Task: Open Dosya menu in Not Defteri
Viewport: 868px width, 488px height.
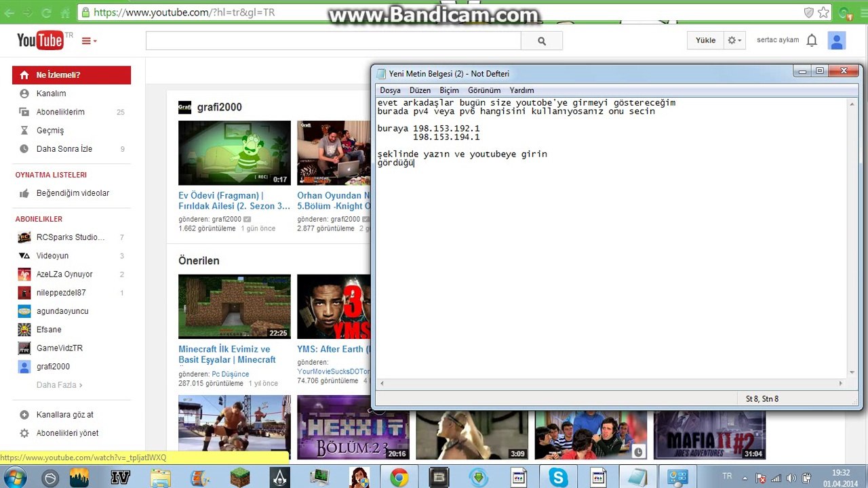Action: click(390, 90)
